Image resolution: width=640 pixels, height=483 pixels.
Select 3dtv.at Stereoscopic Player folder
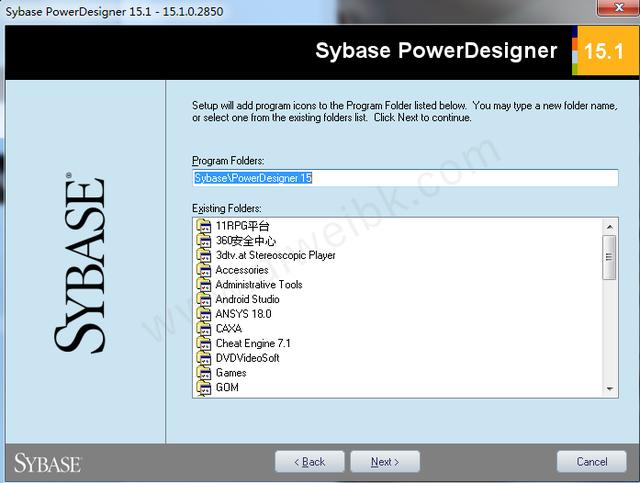[x=276, y=255]
